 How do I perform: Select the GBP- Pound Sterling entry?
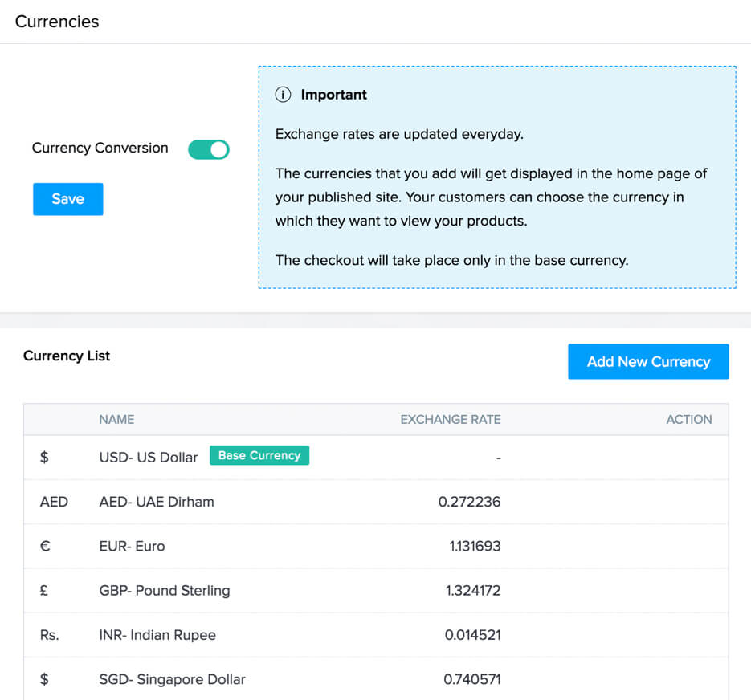[165, 590]
